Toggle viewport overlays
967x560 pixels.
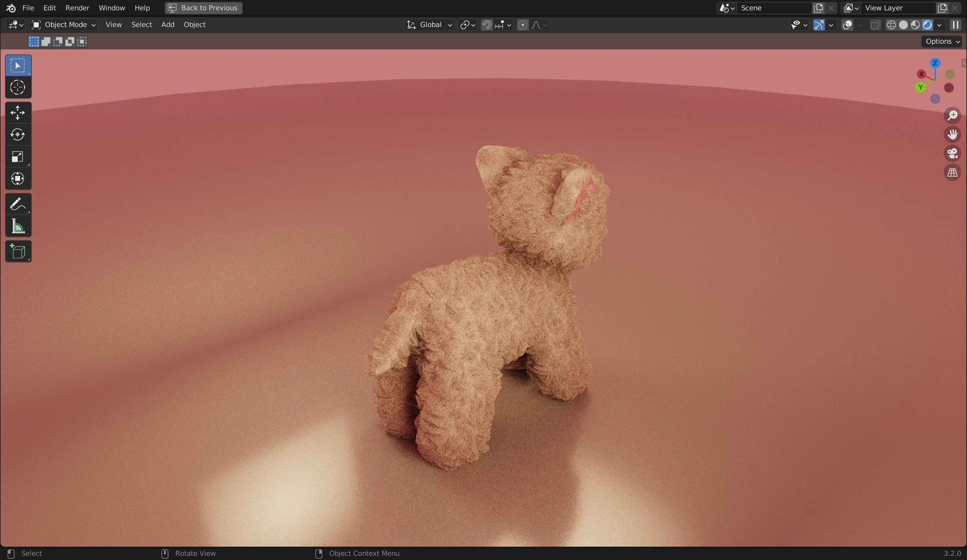(x=847, y=25)
